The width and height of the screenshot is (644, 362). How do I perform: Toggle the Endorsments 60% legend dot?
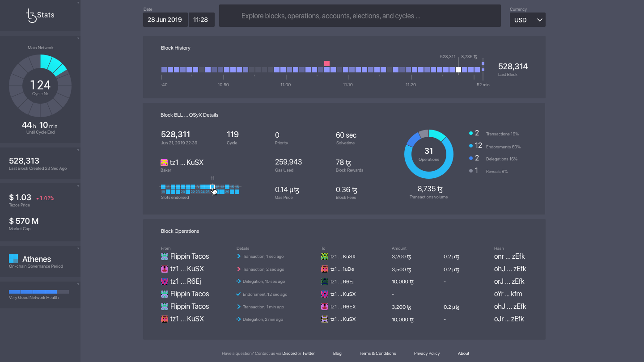[470, 146]
